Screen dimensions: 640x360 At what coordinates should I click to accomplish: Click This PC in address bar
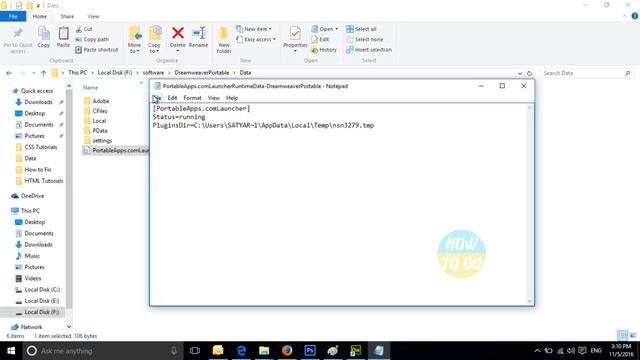coord(78,73)
